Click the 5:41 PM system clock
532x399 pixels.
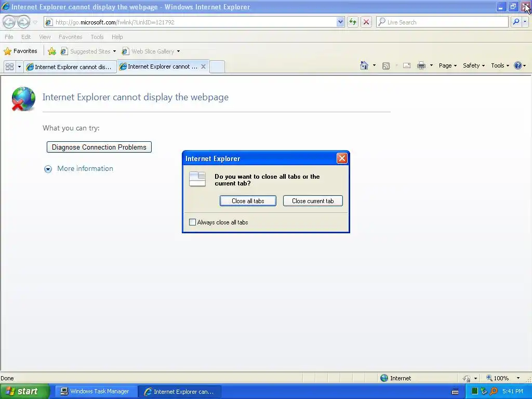click(513, 391)
